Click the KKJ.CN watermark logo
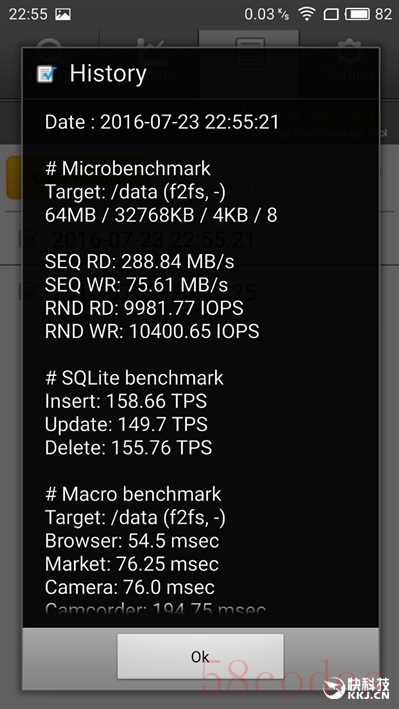The height and width of the screenshot is (709, 399). pos(357,687)
